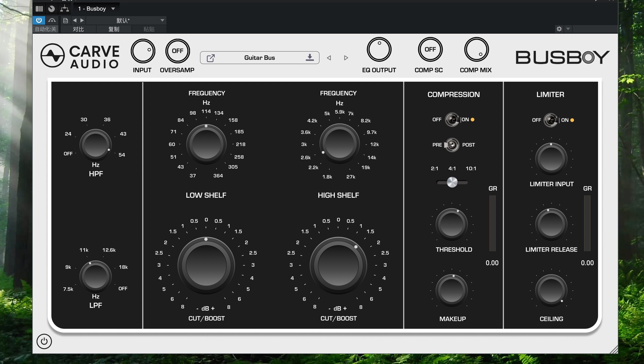
Task: Bypass the plugin via the bottom power icon
Action: [44, 341]
